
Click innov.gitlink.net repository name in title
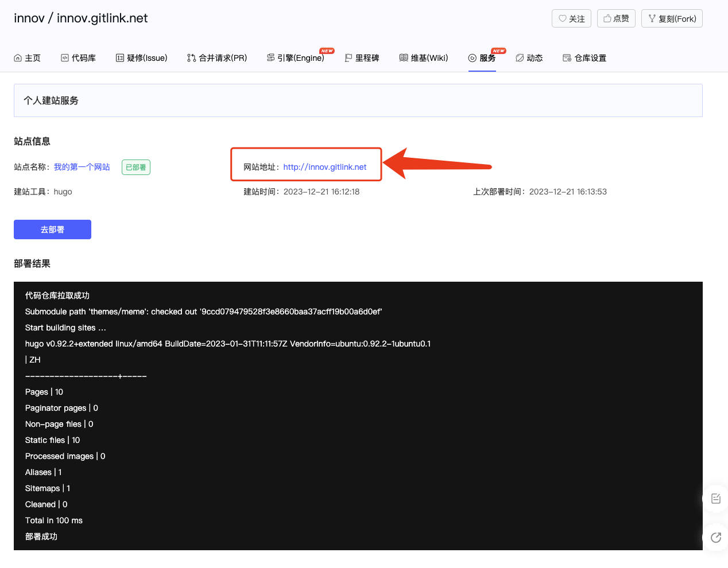point(102,18)
